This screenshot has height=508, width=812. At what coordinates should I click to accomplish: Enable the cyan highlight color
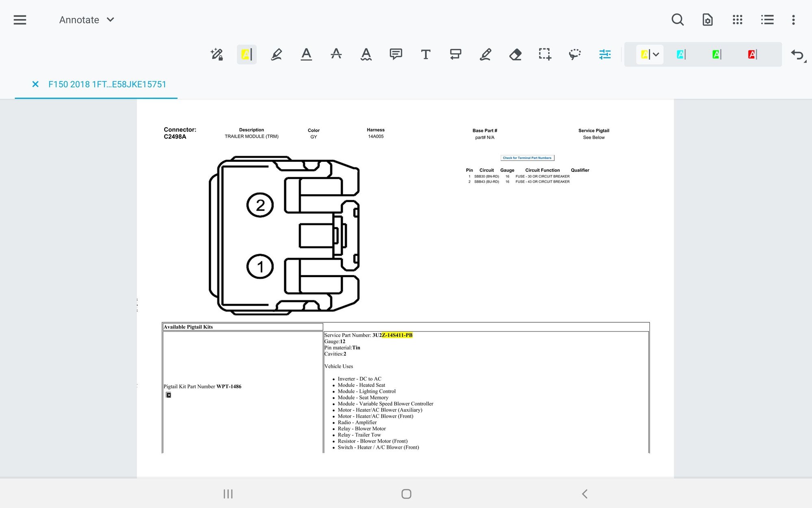[680, 54]
